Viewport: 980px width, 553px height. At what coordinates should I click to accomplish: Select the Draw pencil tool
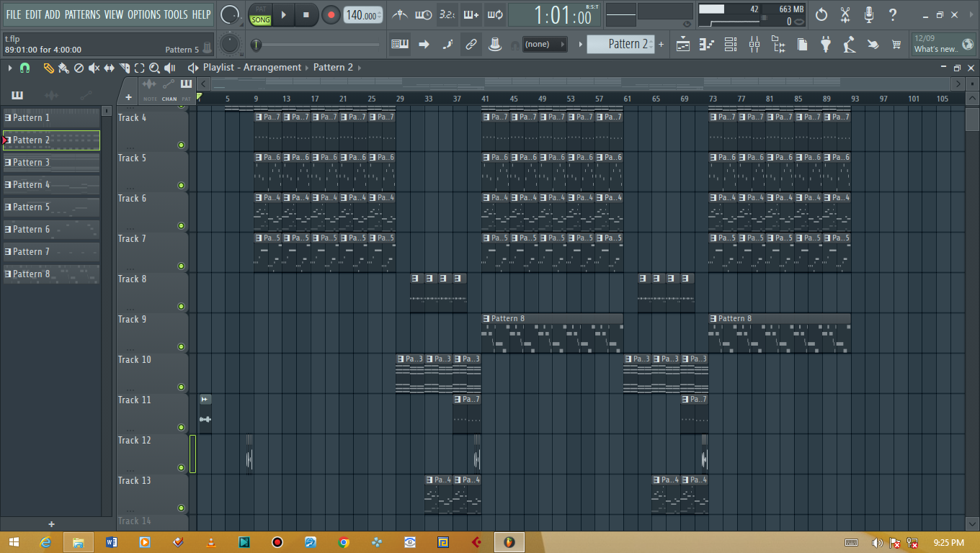(48, 68)
